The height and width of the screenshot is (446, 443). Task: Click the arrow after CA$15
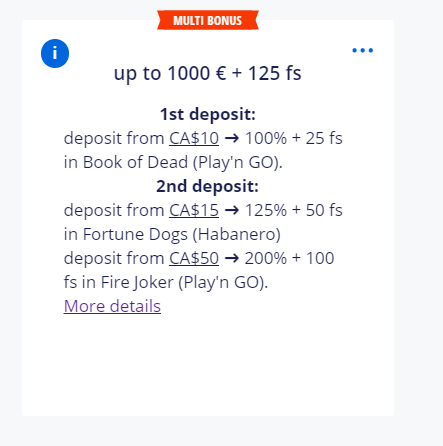(x=232, y=210)
